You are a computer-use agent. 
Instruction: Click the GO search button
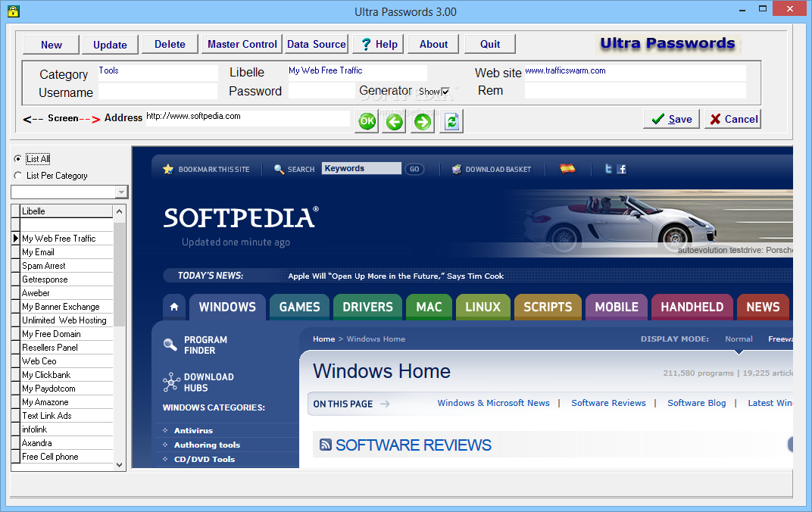(x=414, y=169)
